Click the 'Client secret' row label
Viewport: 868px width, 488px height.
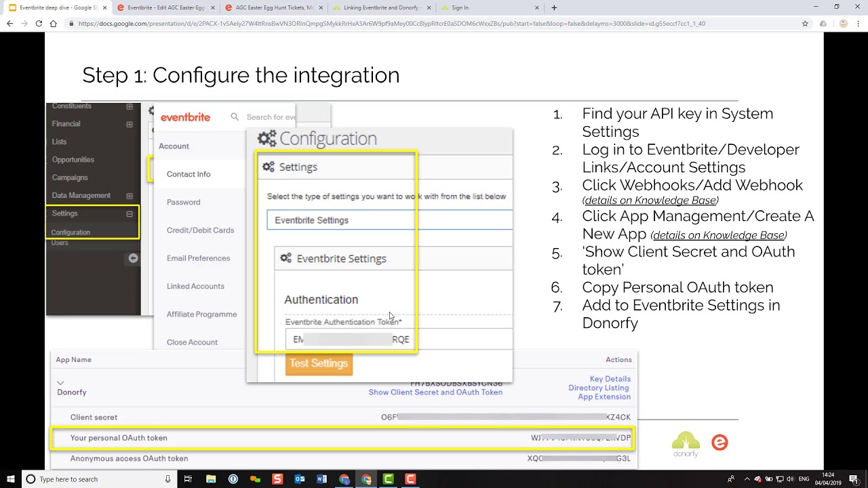pos(94,418)
